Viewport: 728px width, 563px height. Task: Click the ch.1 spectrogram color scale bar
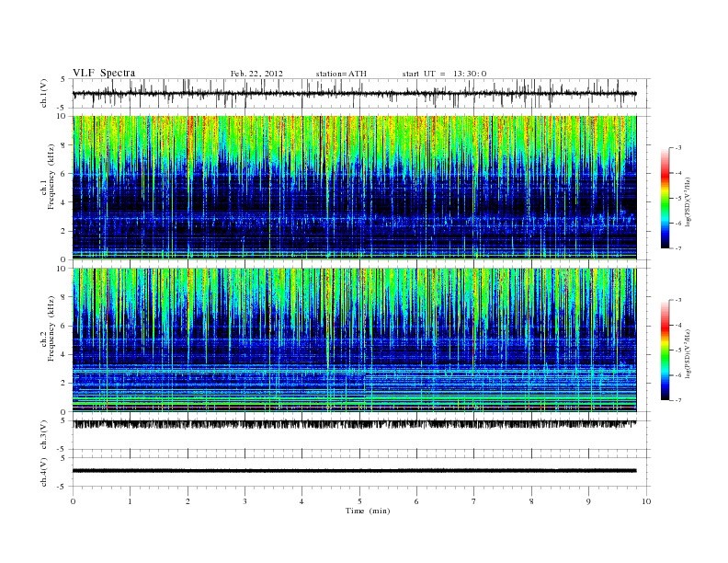point(665,198)
